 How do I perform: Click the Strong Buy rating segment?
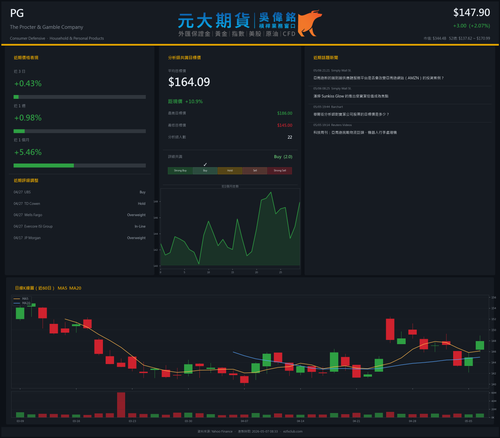point(180,171)
